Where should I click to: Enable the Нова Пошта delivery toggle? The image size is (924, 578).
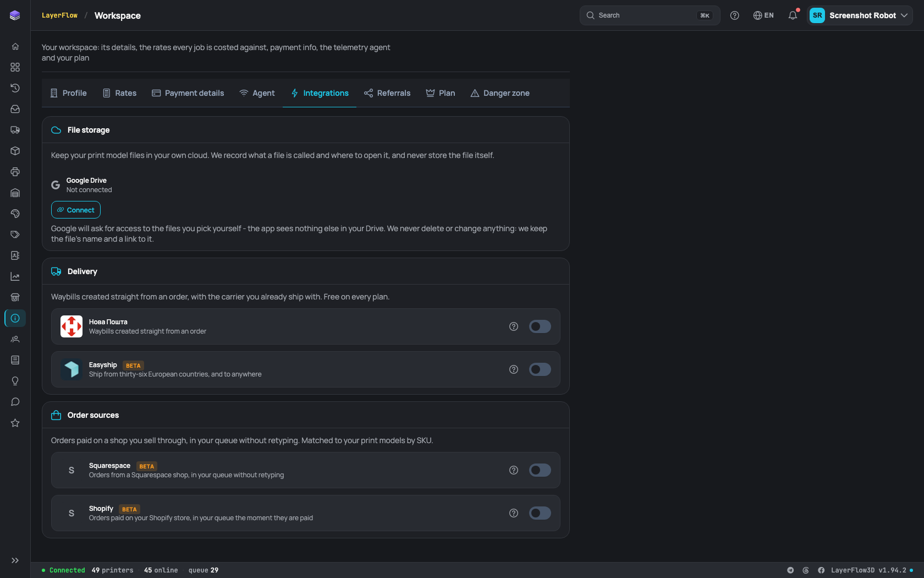540,326
